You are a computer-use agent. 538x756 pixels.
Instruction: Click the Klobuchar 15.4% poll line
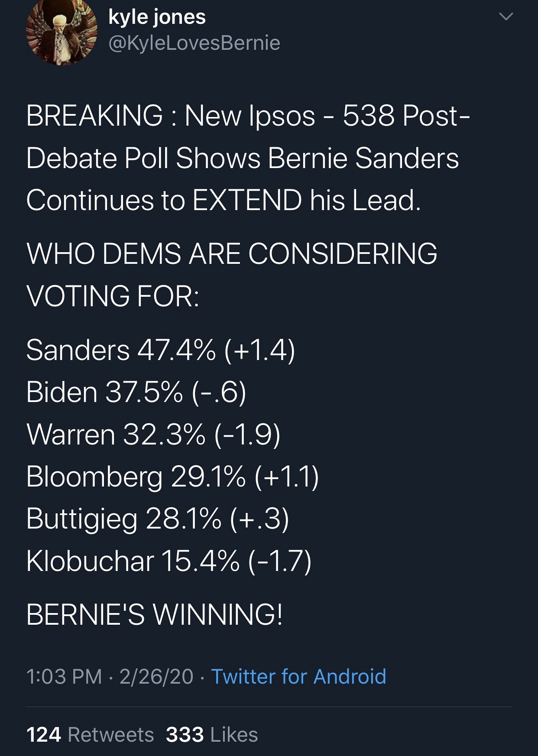[169, 561]
